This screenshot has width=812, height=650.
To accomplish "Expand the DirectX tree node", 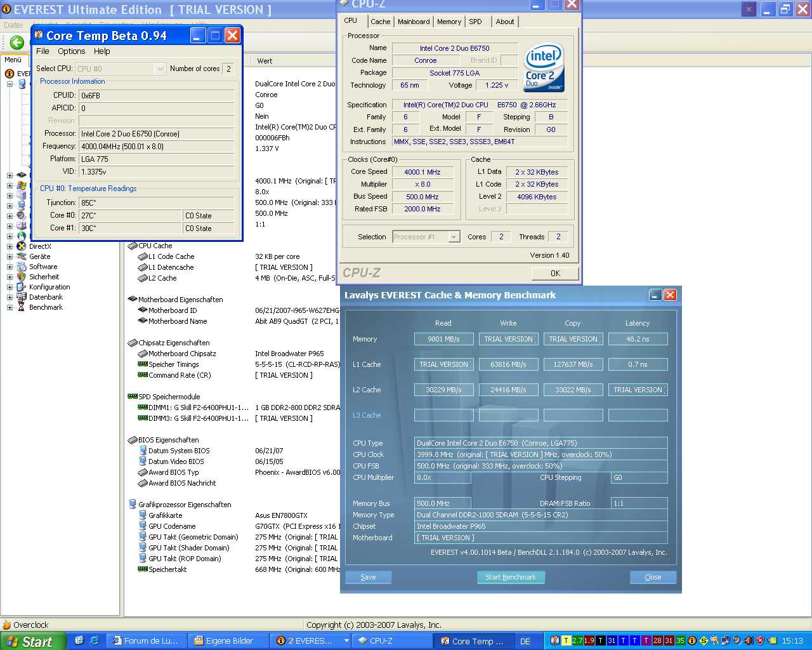I will pos(10,246).
